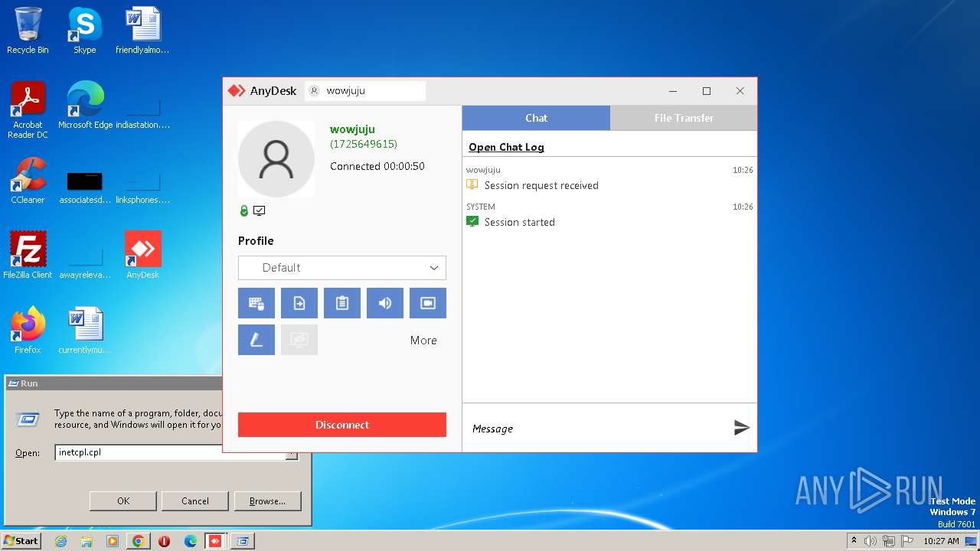Click the taskbar clock showing 10:27 AM
The image size is (980, 551).
(x=941, y=541)
